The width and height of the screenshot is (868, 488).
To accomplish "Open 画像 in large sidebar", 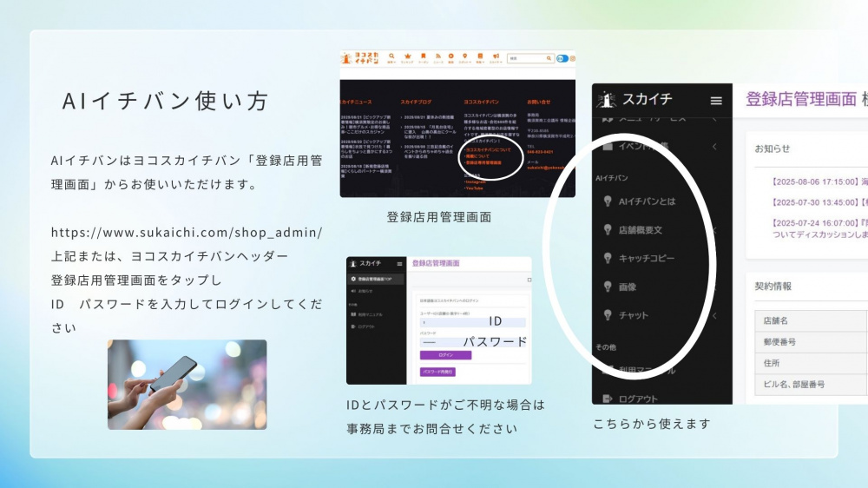I will pos(628,287).
